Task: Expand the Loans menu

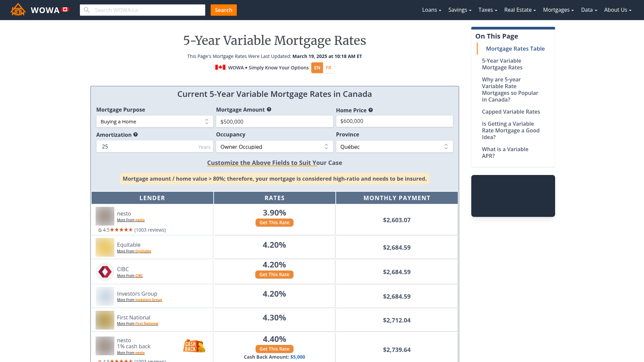Action: click(432, 10)
